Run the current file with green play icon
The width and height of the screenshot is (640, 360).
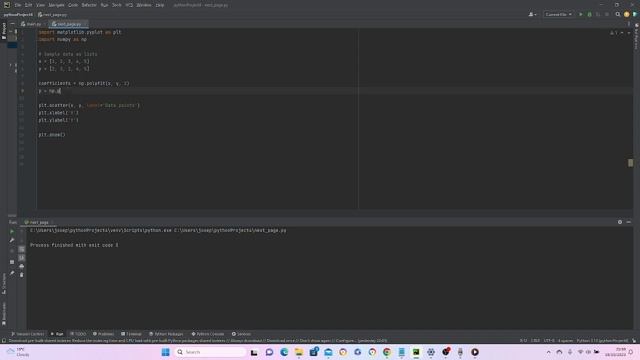581,14
